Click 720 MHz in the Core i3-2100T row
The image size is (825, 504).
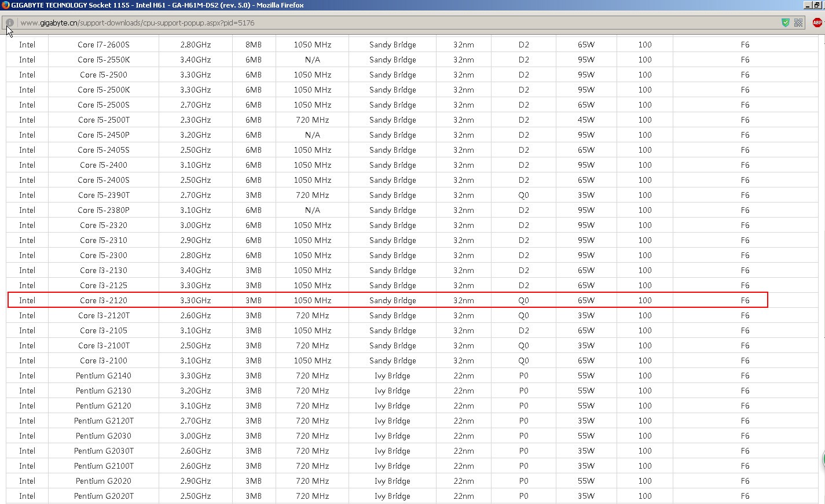click(313, 345)
